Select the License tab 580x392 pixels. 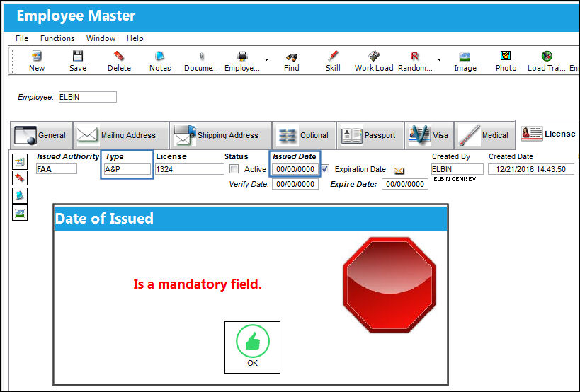(548, 134)
